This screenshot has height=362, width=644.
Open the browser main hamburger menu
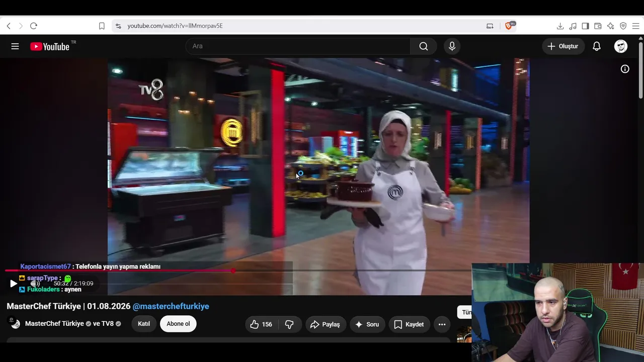coord(635,26)
